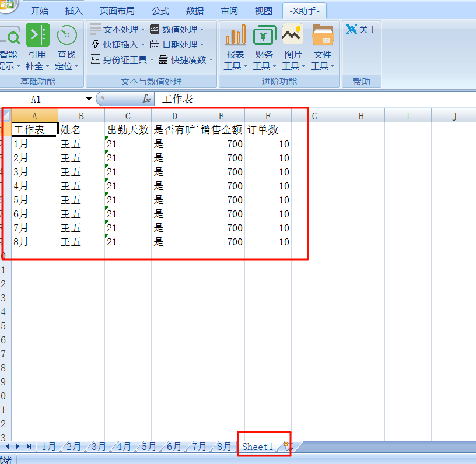Click the 引用补全 green icon
476x464 pixels.
click(38, 36)
